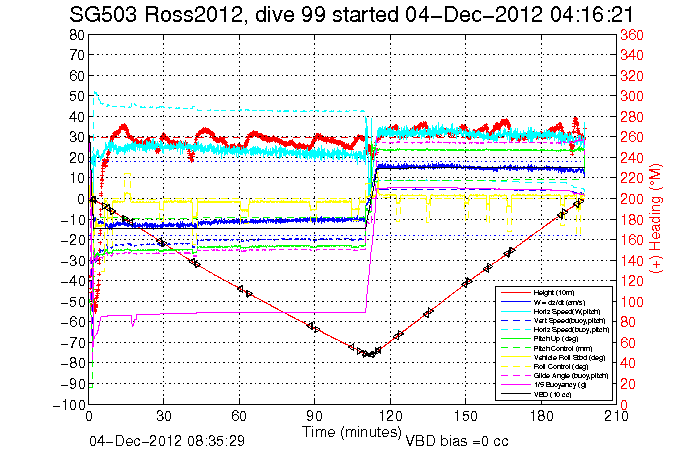Click the red '20' heading tick label
The width and height of the screenshot is (681, 454).
[x=628, y=384]
